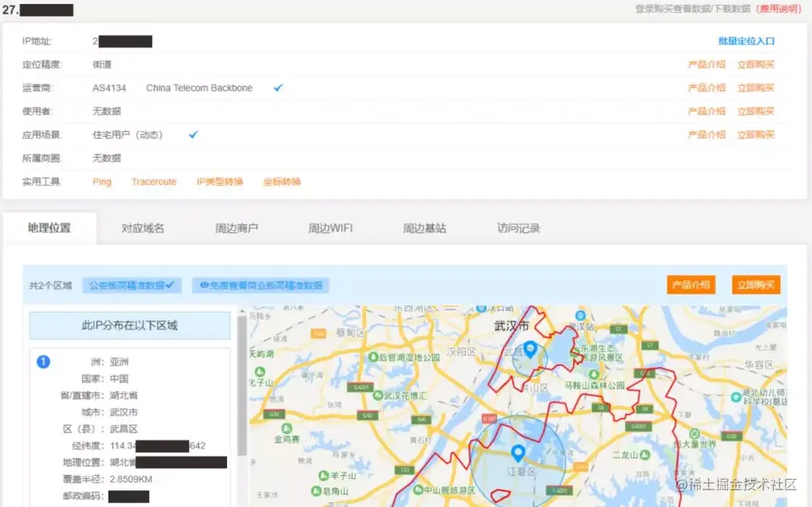The width and height of the screenshot is (812, 507).
Task: Open the 批量定位入口 link
Action: click(746, 41)
